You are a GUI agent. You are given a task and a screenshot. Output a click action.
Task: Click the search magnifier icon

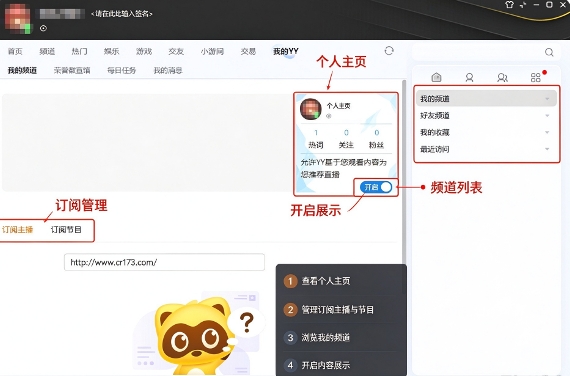coord(549,52)
